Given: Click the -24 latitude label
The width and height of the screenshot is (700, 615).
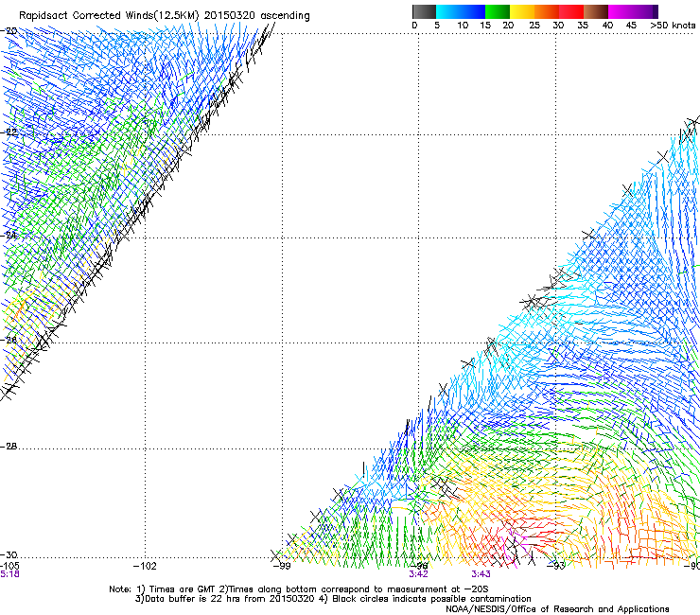Looking at the screenshot, I should pos(9,235).
